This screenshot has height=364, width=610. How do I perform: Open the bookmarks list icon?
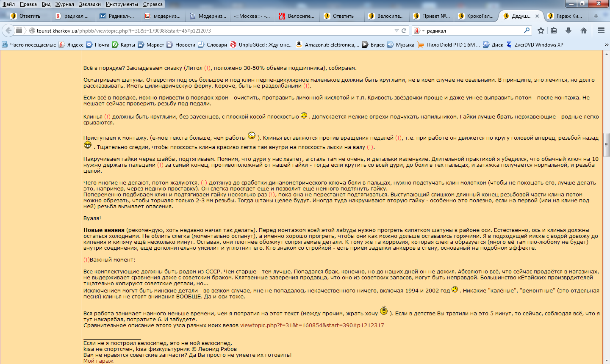554,30
